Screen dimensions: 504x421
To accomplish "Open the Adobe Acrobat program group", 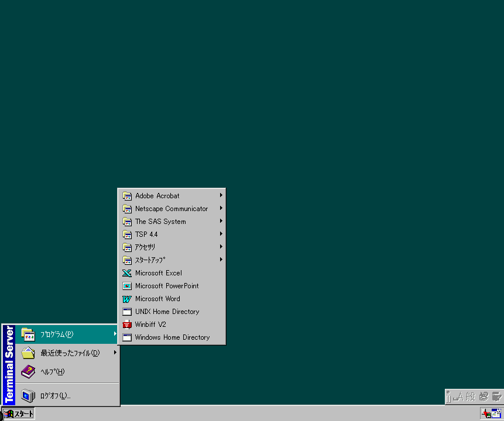I will (172, 195).
